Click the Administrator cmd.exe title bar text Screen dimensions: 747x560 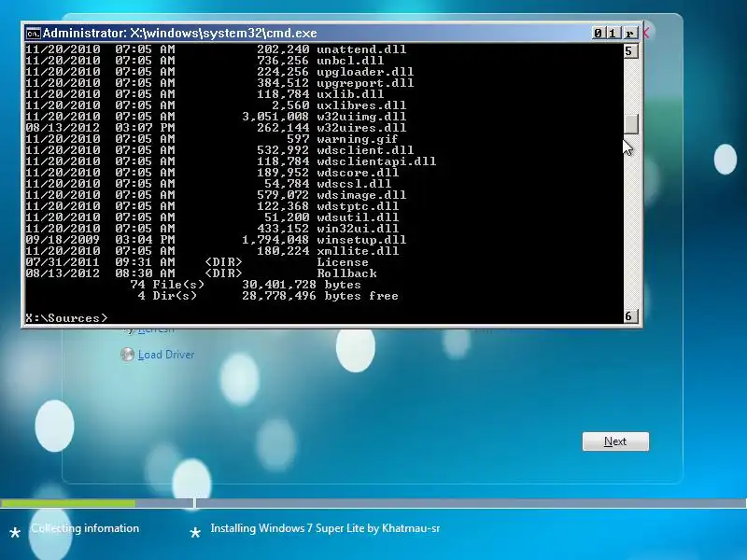pyautogui.click(x=179, y=34)
